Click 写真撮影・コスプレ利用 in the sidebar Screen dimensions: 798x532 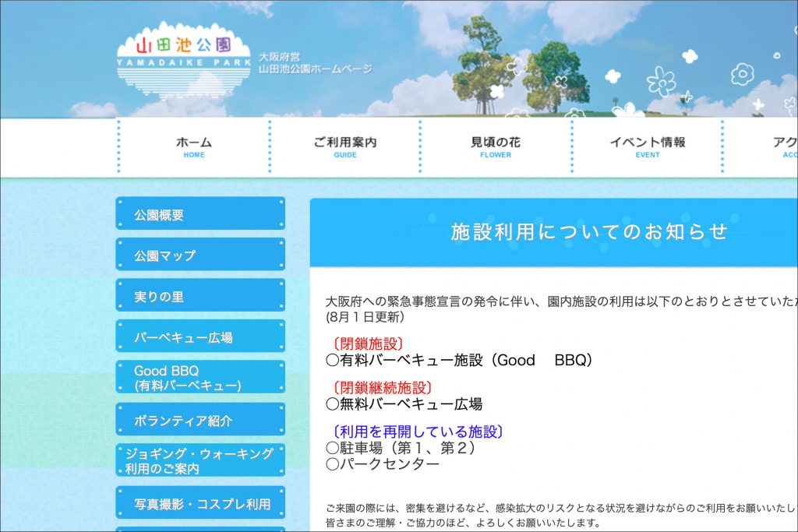[200, 504]
